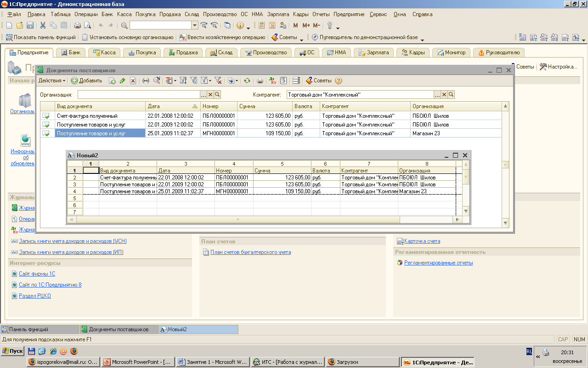The image size is (588, 368).
Task: Click the Print icon in the main toolbar
Action: click(77, 25)
